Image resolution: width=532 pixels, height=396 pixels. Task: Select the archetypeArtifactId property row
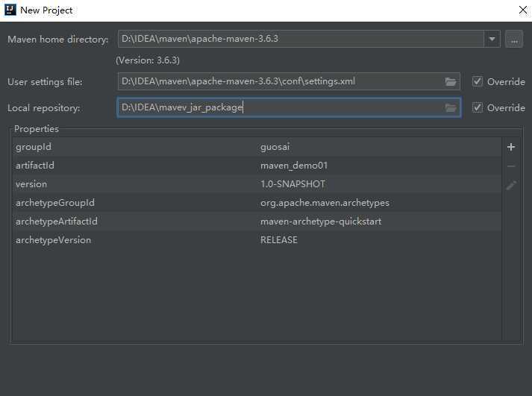(257, 221)
